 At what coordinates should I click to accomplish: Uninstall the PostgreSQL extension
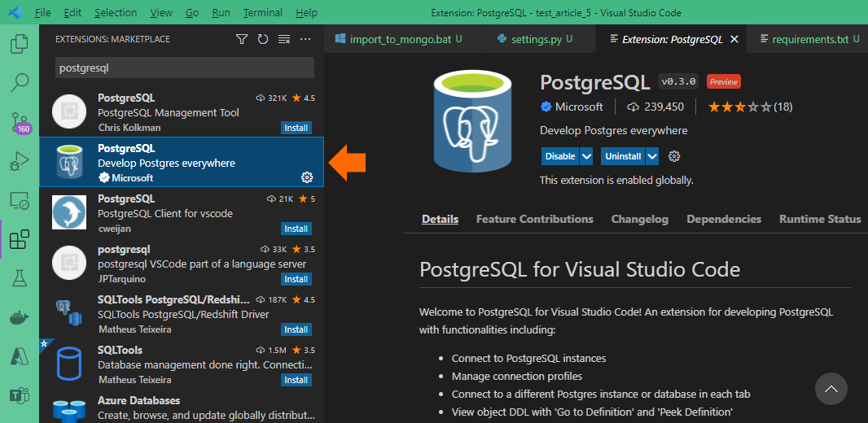(623, 156)
